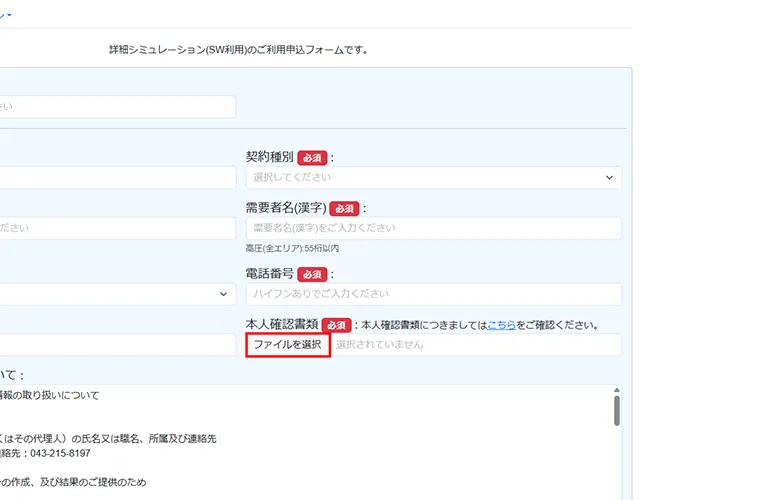Click the blue chevron at page top-left
770x500 pixels.
coord(9,13)
